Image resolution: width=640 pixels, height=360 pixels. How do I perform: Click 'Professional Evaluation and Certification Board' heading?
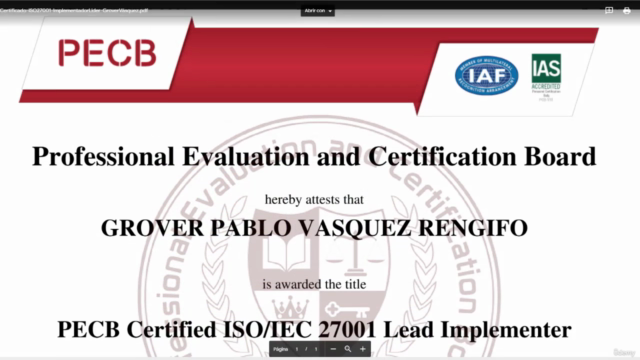(x=314, y=156)
